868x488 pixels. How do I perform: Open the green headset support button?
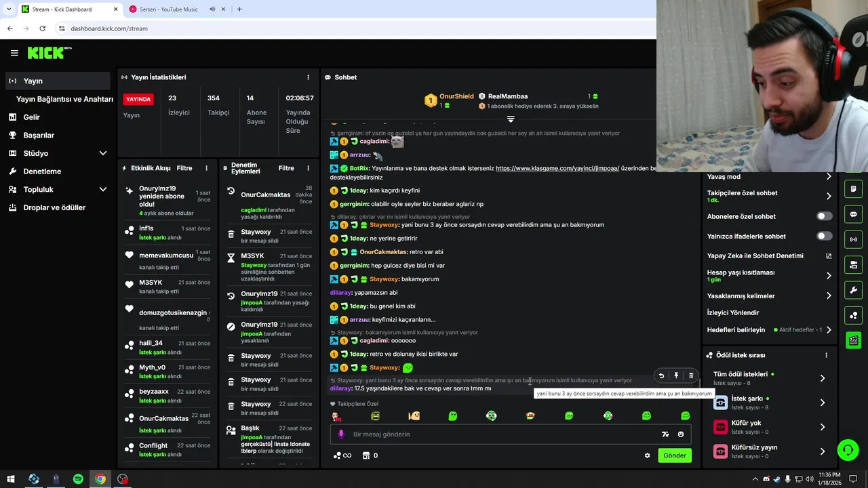click(x=847, y=450)
